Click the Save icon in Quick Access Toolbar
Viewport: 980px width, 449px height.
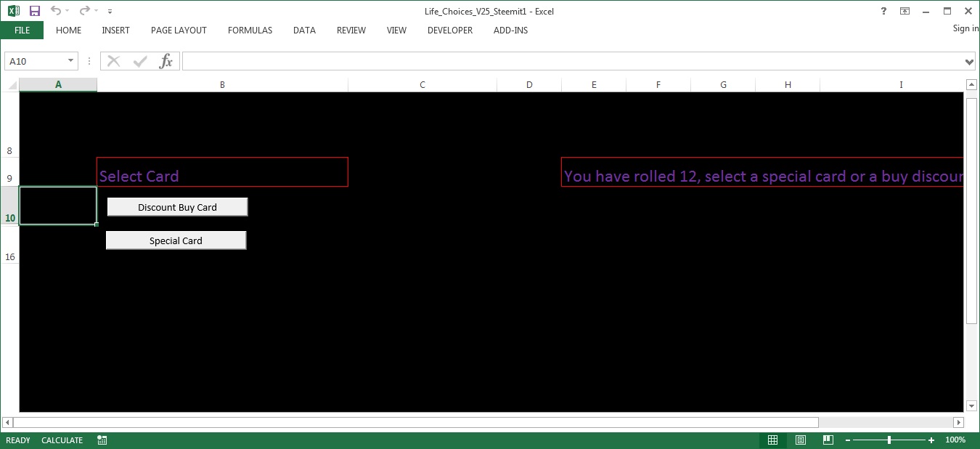pyautogui.click(x=34, y=11)
